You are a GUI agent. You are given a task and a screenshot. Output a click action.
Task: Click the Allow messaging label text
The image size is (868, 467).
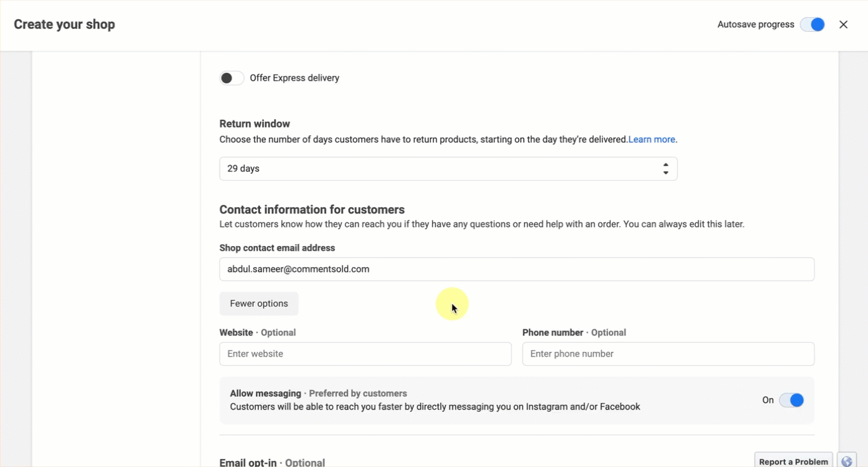point(265,394)
